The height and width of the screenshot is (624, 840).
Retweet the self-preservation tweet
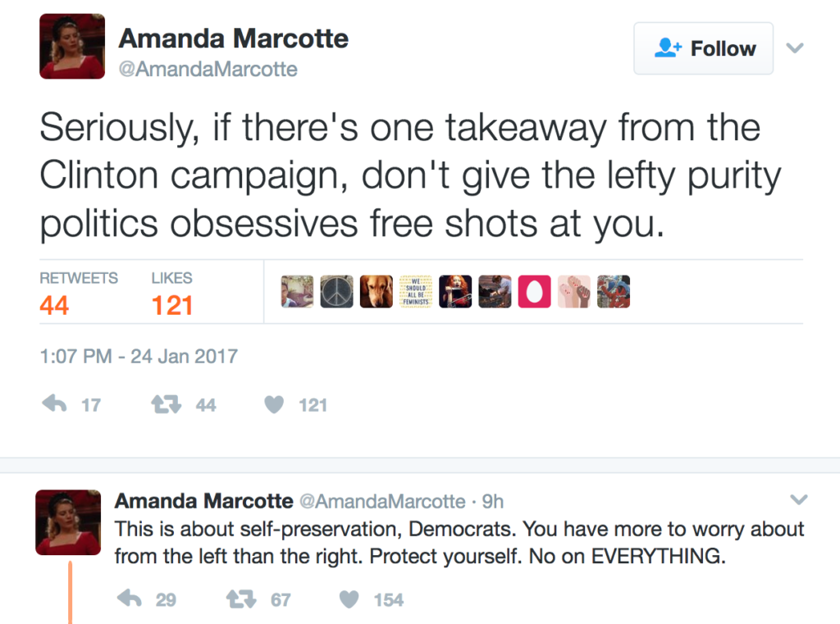tap(241, 599)
